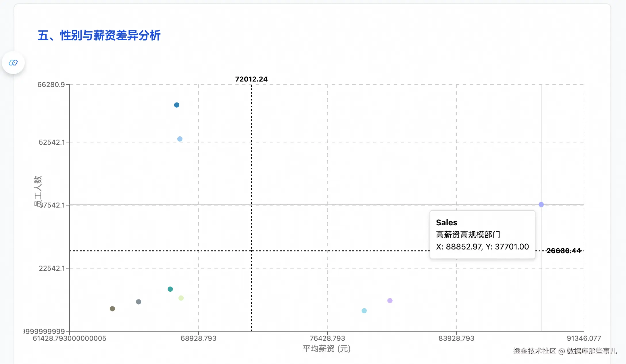Screen dimensions: 626x364
Task: Click the 66280.9 y-axis tick label
Action: (x=51, y=85)
